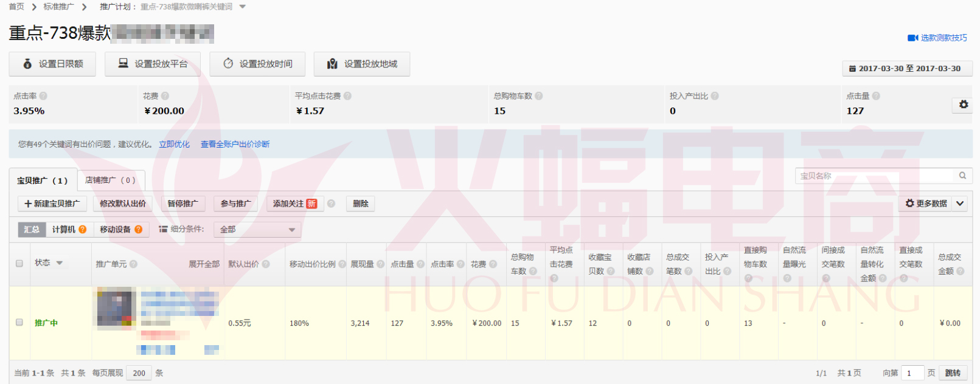This screenshot has height=384, width=980.
Task: Open the 查看全账户出价诊断 link
Action: [x=235, y=144]
